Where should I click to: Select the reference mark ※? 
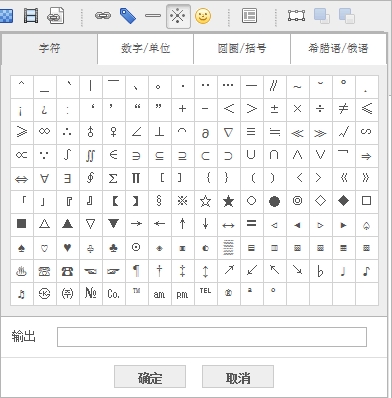pyautogui.click(x=182, y=201)
